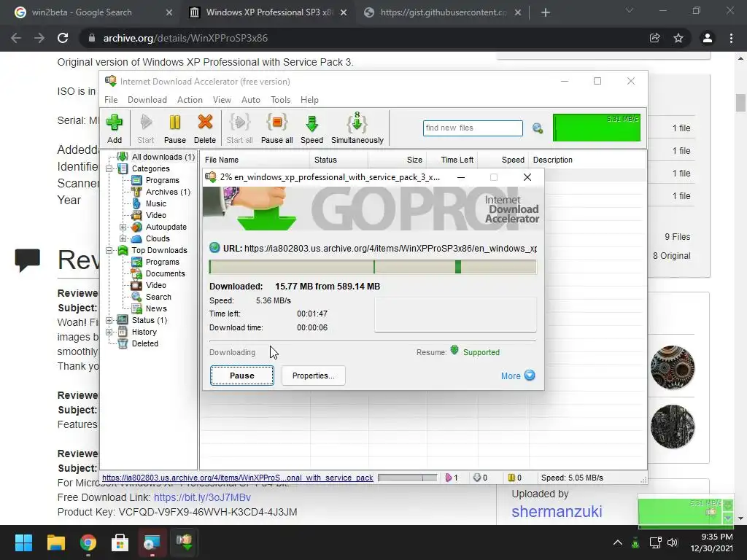Expand the Status (1) tree node
The image size is (747, 560).
[109, 321]
